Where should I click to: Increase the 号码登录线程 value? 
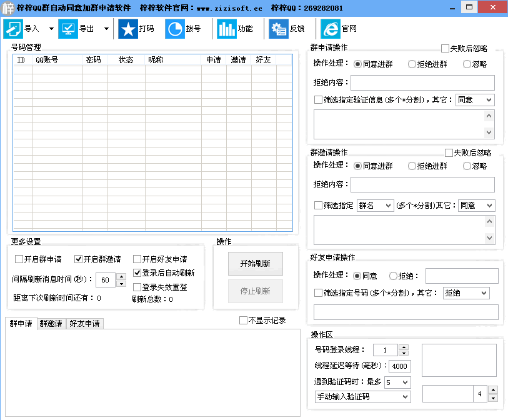404,347
